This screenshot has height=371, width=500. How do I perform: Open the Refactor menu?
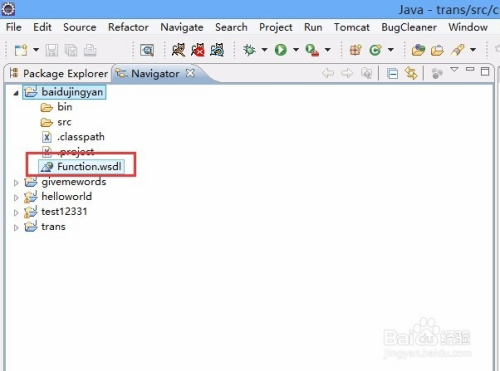pyautogui.click(x=128, y=27)
